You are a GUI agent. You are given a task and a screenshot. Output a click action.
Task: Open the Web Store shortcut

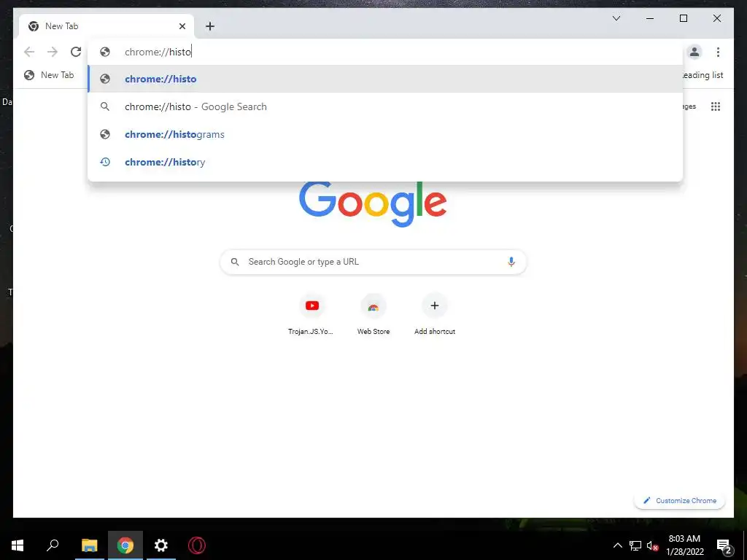(x=373, y=315)
